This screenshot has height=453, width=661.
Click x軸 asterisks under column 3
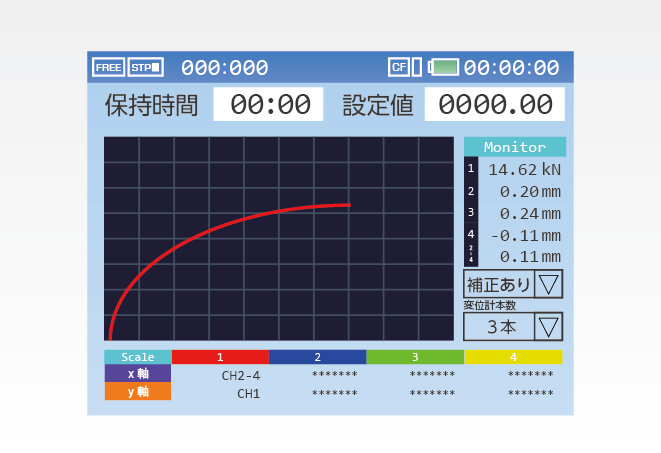(x=433, y=374)
